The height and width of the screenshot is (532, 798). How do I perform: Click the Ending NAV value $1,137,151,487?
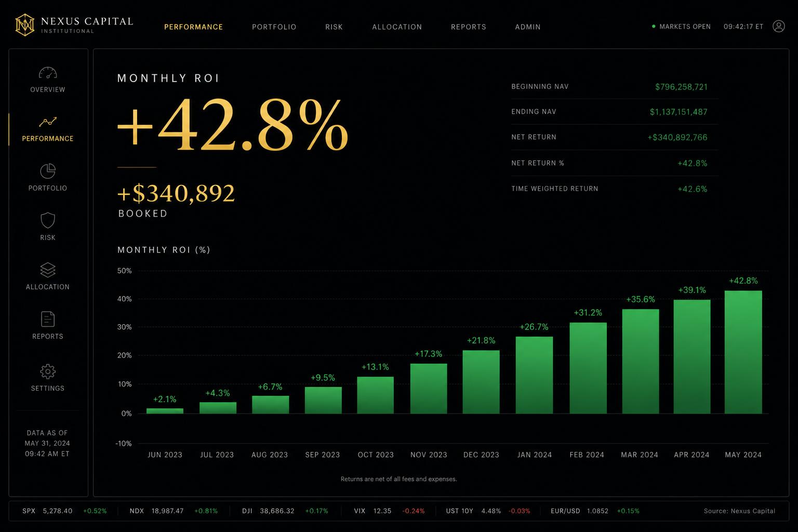pos(679,112)
